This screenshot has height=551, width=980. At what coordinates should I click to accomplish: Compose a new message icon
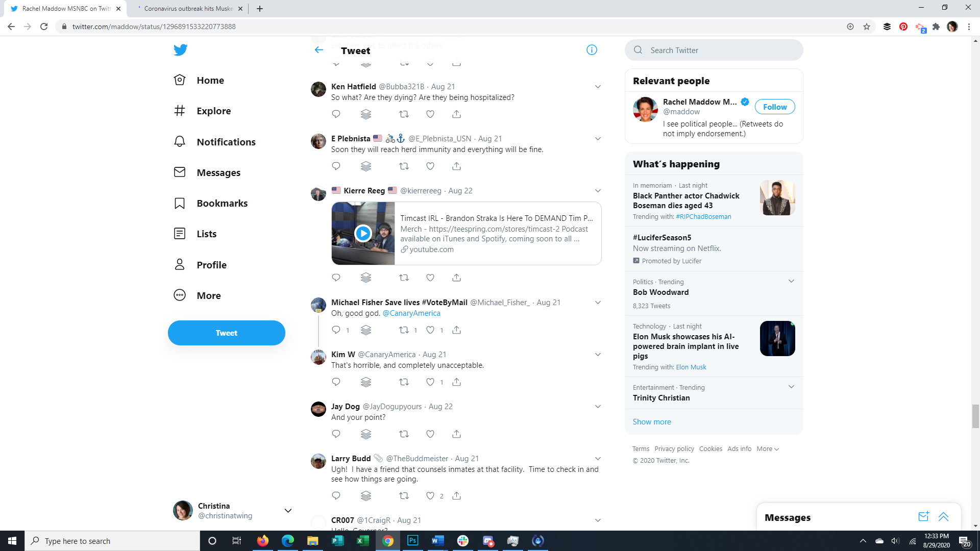(923, 517)
